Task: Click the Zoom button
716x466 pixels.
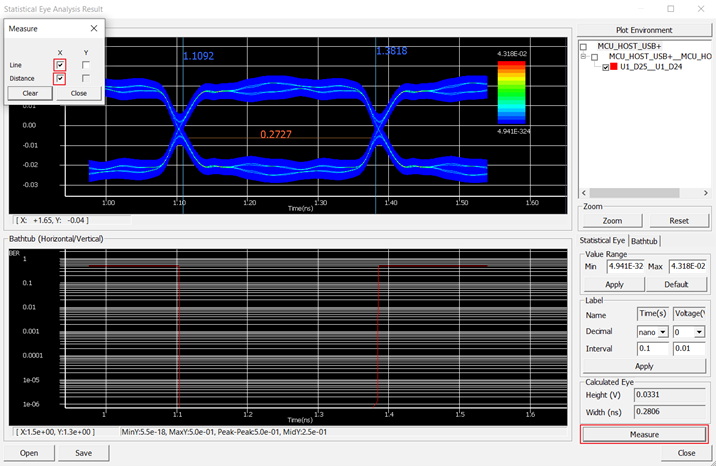Action: click(612, 220)
